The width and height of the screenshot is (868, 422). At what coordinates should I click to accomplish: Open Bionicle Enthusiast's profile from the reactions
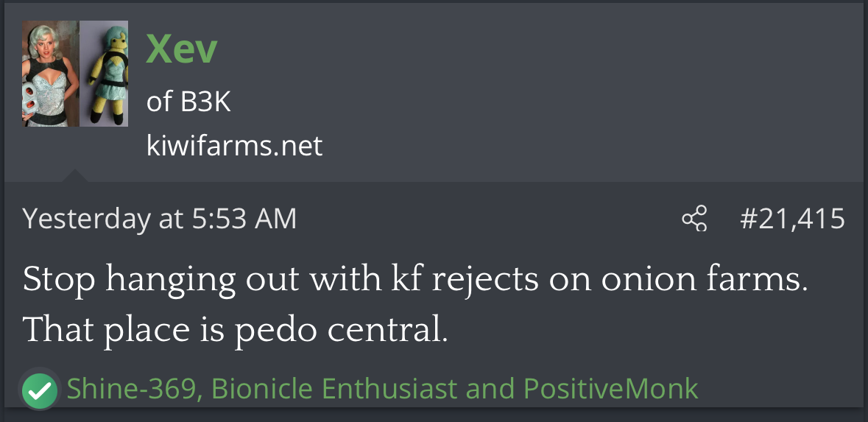[x=334, y=388]
